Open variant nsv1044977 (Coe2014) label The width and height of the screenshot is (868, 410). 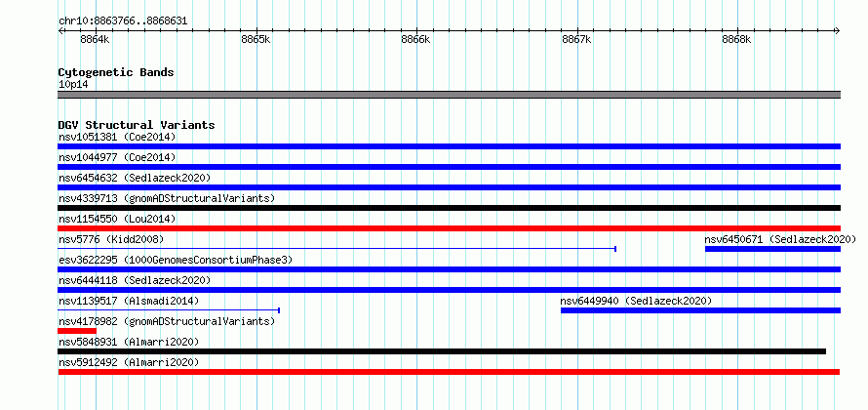117,157
